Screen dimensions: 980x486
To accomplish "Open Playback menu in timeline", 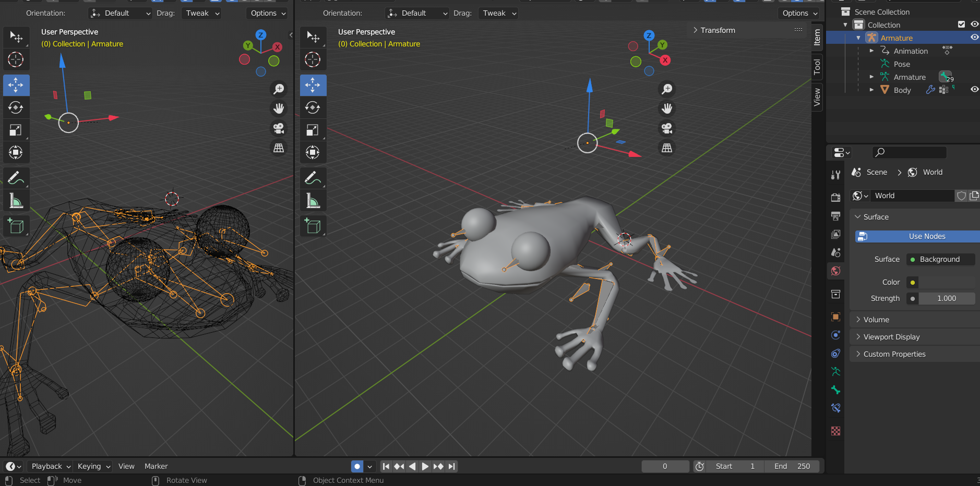I will pos(50,466).
